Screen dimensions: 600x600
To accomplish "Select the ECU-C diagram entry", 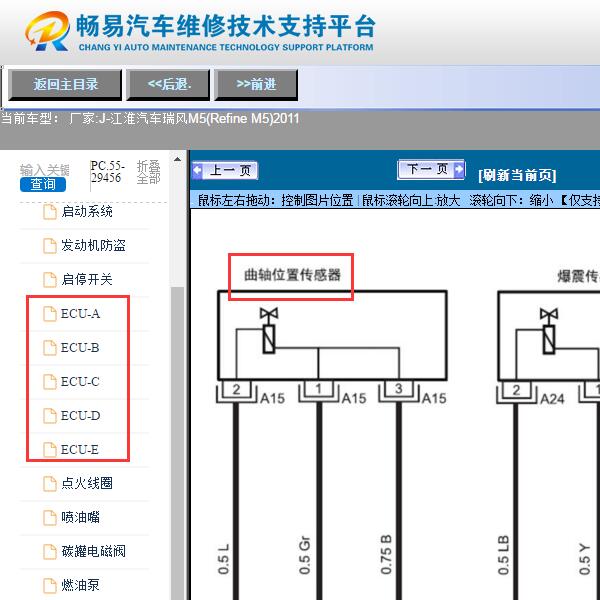I will [80, 382].
